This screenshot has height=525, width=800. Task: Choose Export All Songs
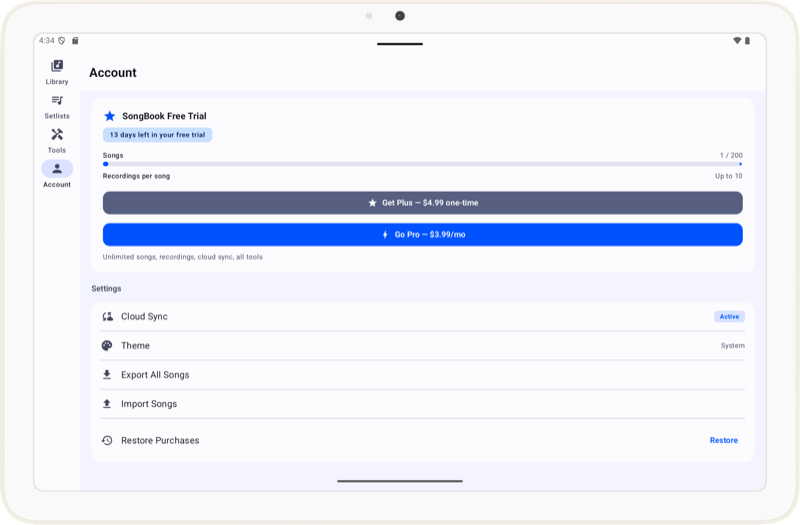pyautogui.click(x=422, y=374)
